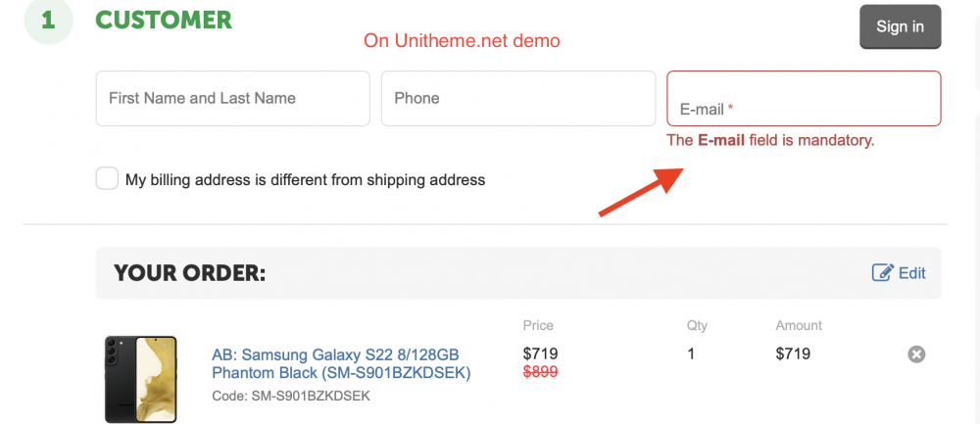The height and width of the screenshot is (424, 980).
Task: Focus the Phone input field
Action: pyautogui.click(x=517, y=98)
